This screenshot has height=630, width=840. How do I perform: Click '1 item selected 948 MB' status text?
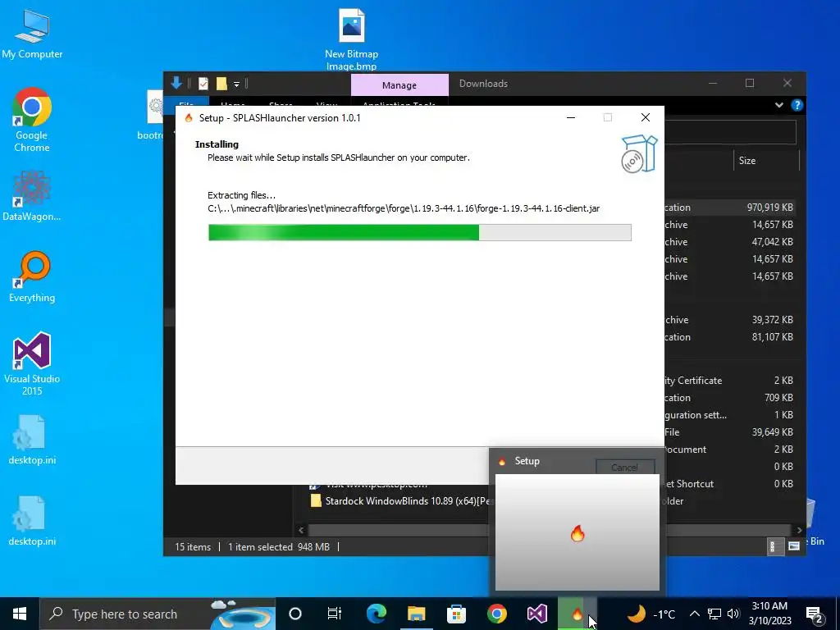279,547
